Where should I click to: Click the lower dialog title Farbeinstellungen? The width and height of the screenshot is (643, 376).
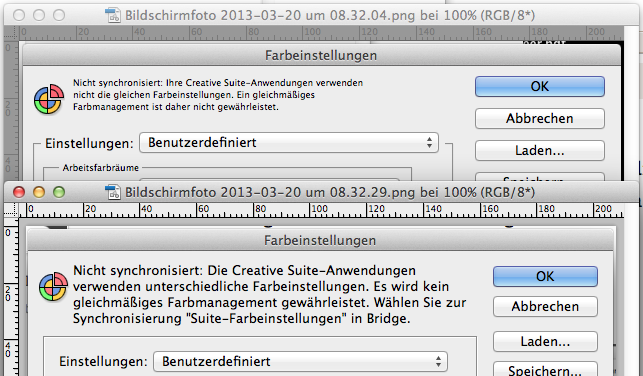click(x=320, y=240)
